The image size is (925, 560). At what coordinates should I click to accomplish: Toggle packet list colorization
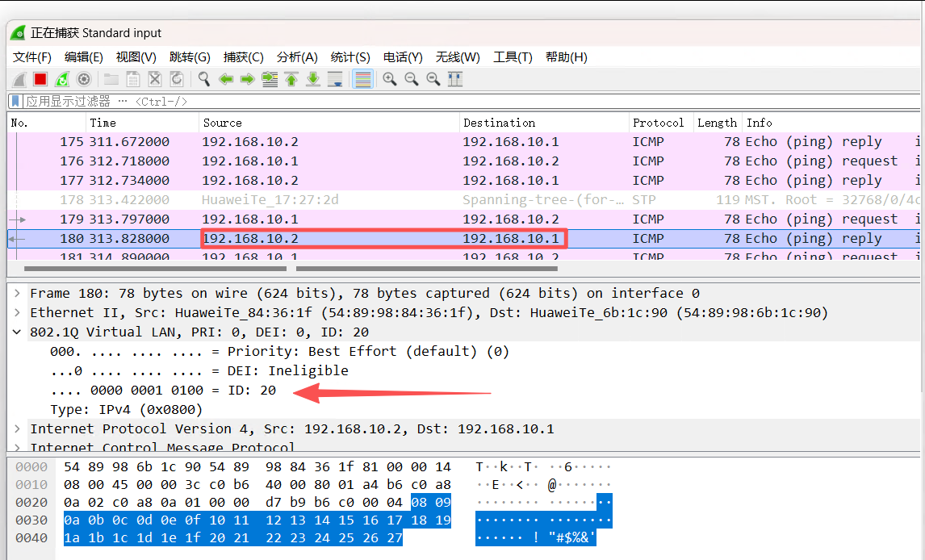click(x=362, y=78)
